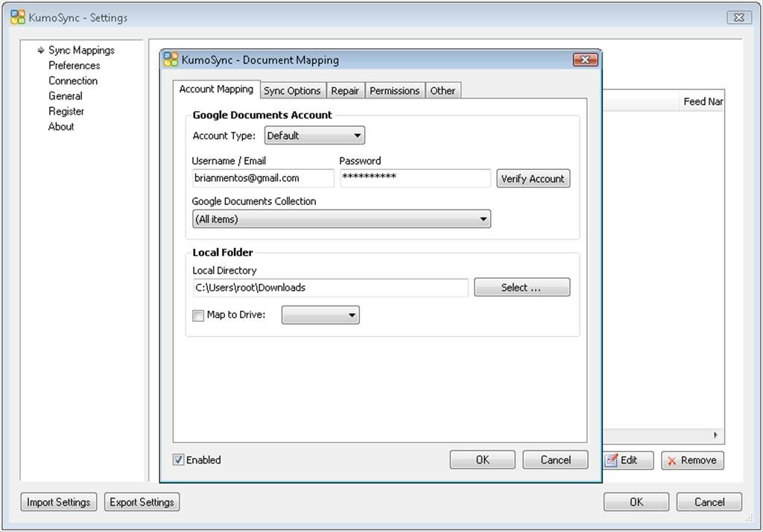Select Sync Mappings in the settings tree
This screenshot has height=532, width=763.
pyautogui.click(x=81, y=50)
